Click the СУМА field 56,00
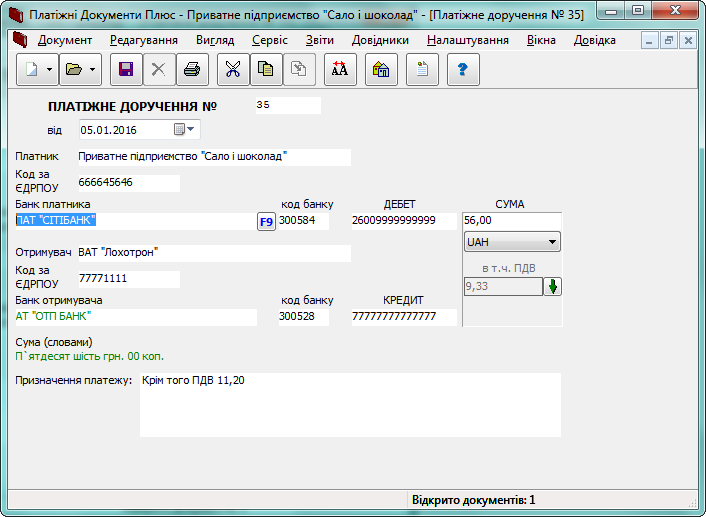 click(512, 221)
